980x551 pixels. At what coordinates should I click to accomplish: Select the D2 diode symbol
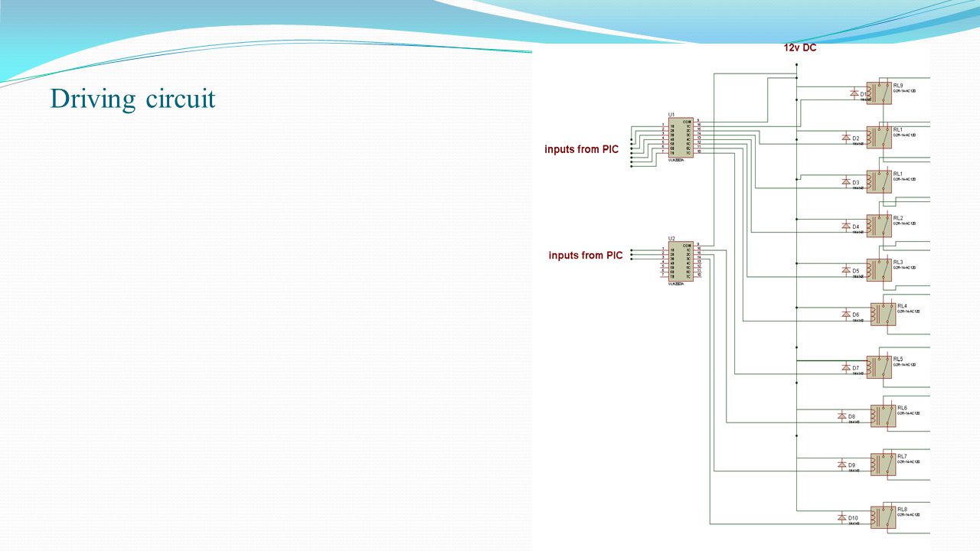pyautogui.click(x=845, y=138)
